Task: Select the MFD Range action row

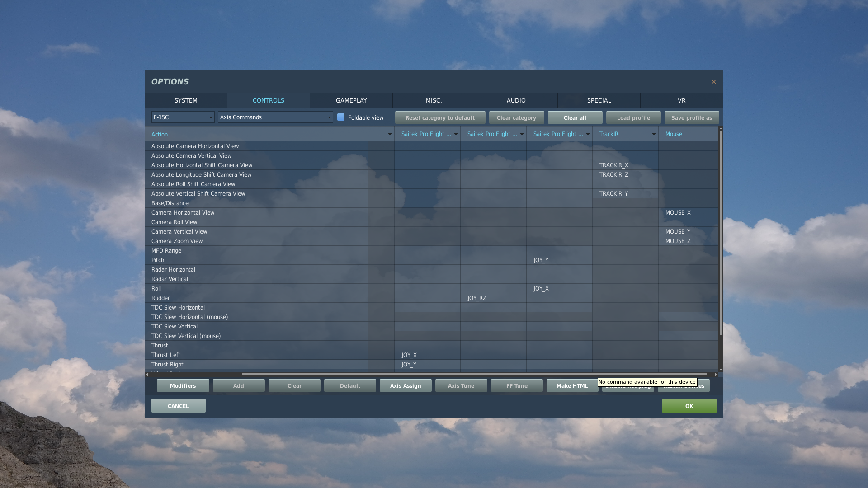Action: (x=256, y=251)
